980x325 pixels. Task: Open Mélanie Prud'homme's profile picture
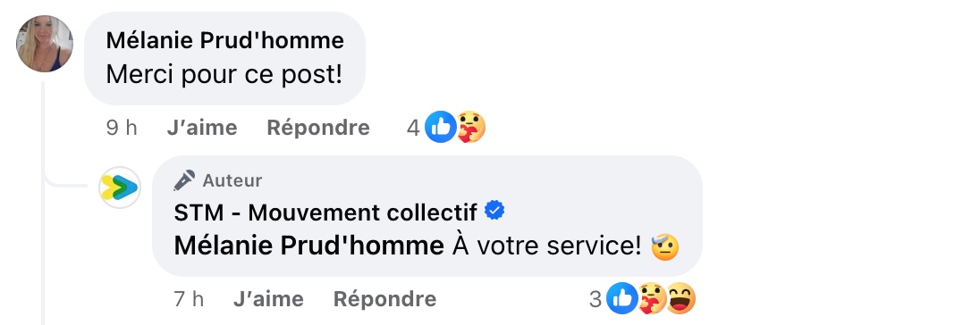click(45, 44)
